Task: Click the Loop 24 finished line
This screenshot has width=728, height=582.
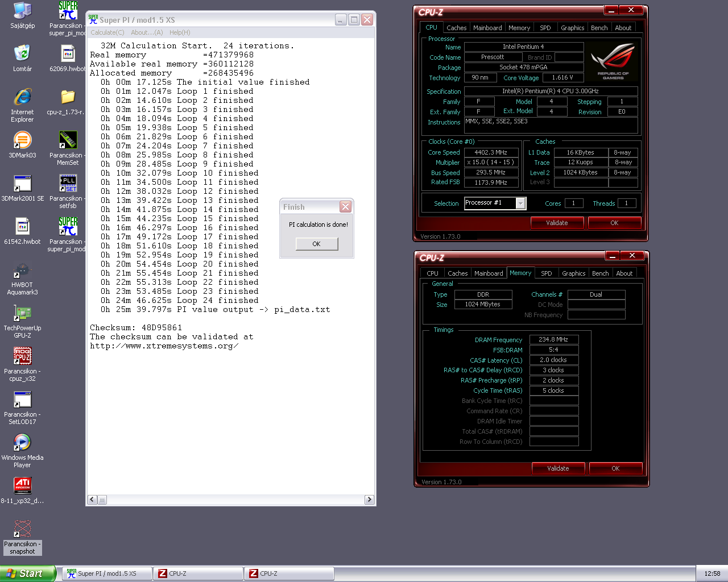Action: coord(179,300)
